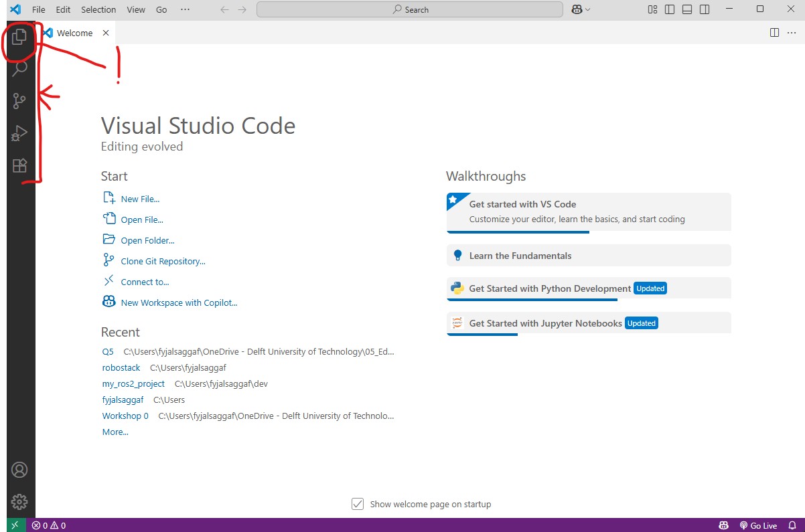Click the Open File... link

coord(142,219)
